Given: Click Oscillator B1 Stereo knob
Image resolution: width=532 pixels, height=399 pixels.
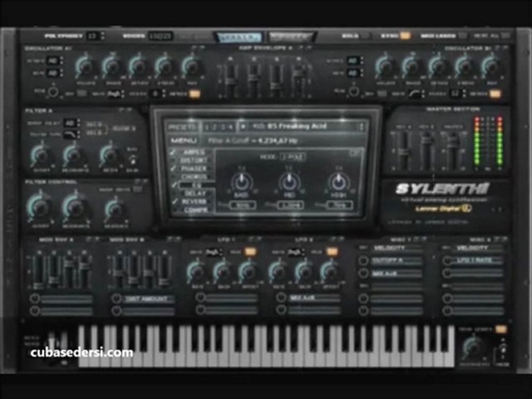Looking at the screenshot, I should 465,66.
